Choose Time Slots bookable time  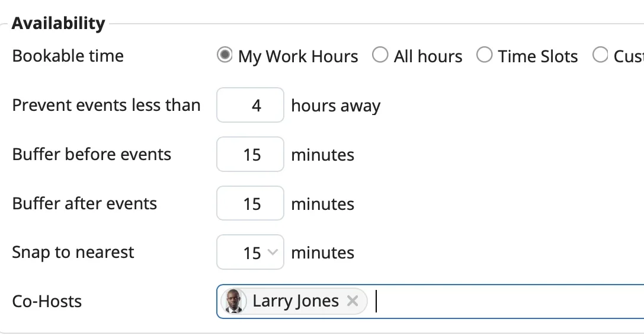[484, 55]
